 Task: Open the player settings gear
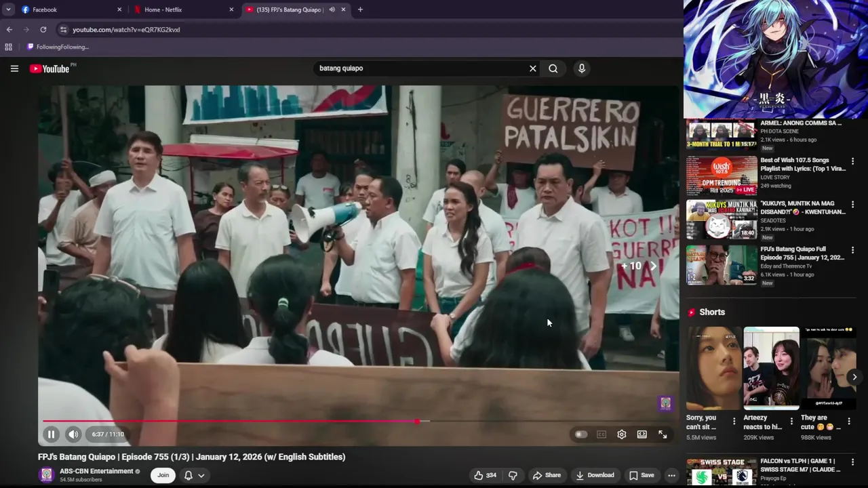coord(622,434)
